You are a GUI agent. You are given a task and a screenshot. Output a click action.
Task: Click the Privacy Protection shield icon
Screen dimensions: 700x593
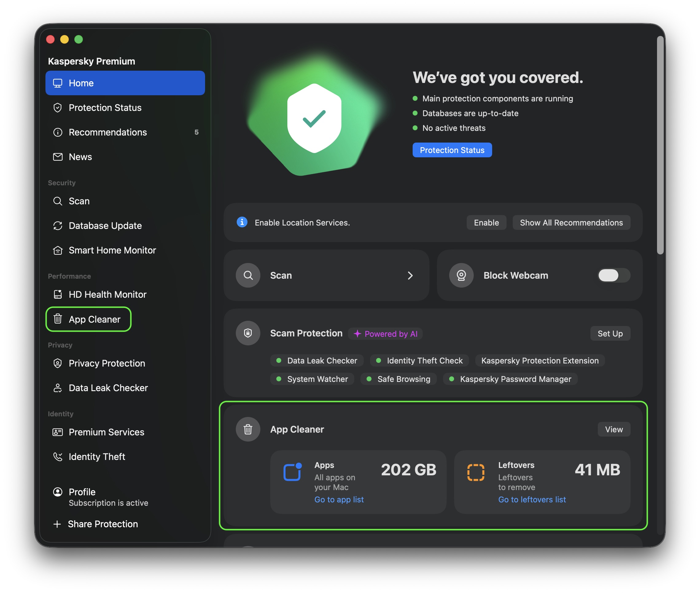[x=57, y=363]
